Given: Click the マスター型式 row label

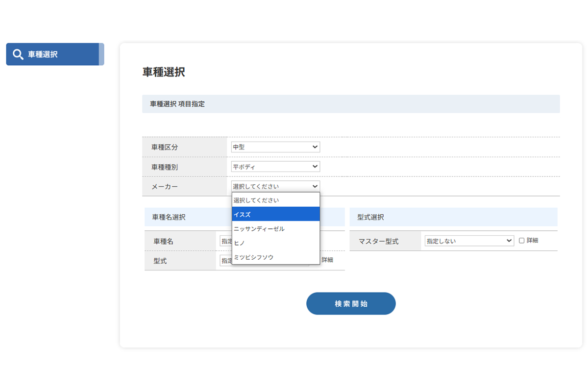Looking at the screenshot, I should 378,241.
